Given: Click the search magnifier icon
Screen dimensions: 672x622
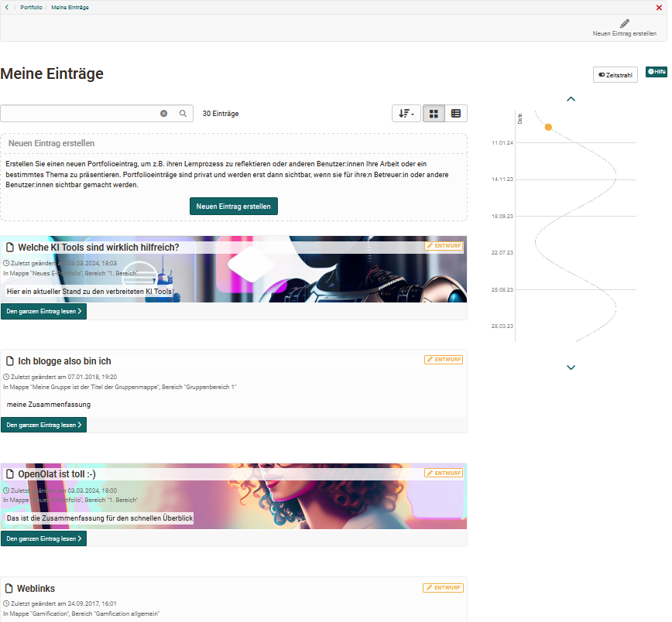Looking at the screenshot, I should [x=183, y=114].
